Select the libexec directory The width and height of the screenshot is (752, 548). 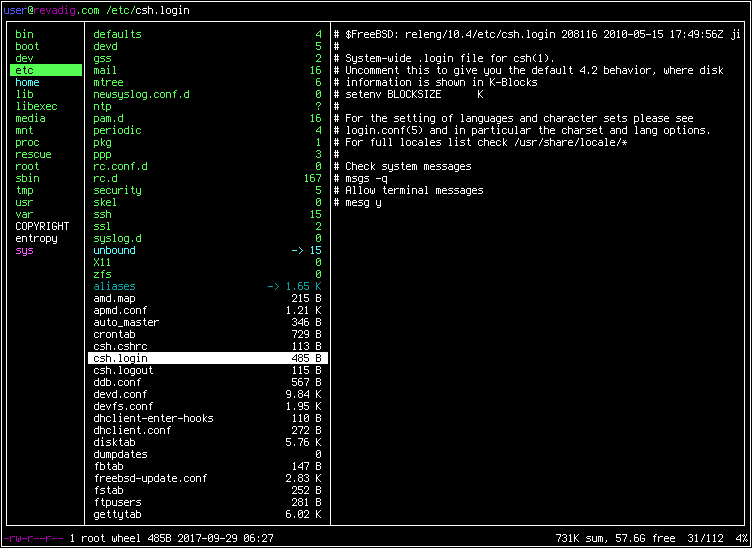36,106
